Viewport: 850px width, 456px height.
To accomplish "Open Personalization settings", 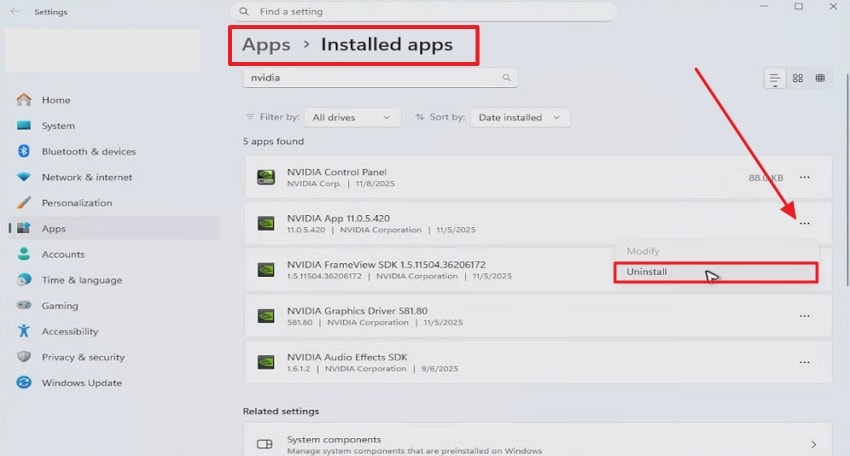I will 114,203.
